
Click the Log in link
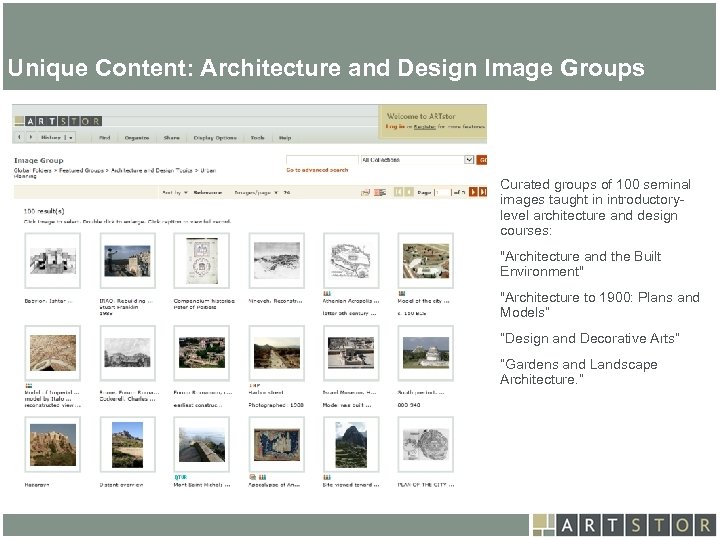pyautogui.click(x=396, y=128)
